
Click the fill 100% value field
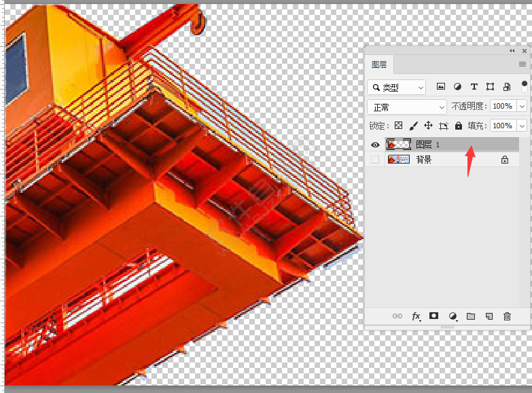tap(503, 126)
